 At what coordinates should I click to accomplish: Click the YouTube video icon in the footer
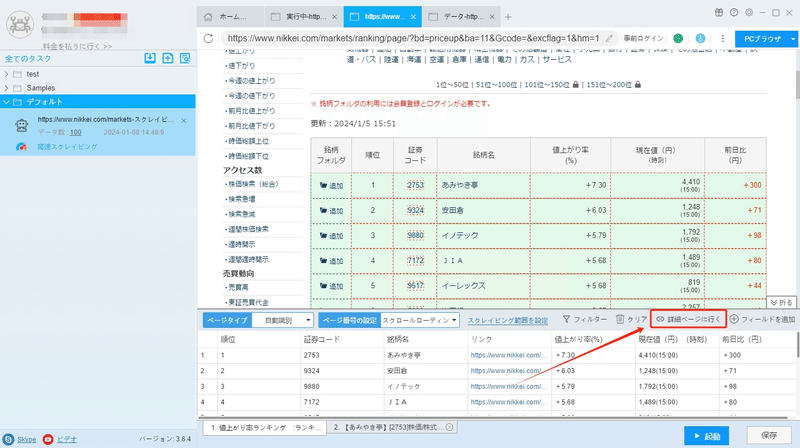point(48,439)
